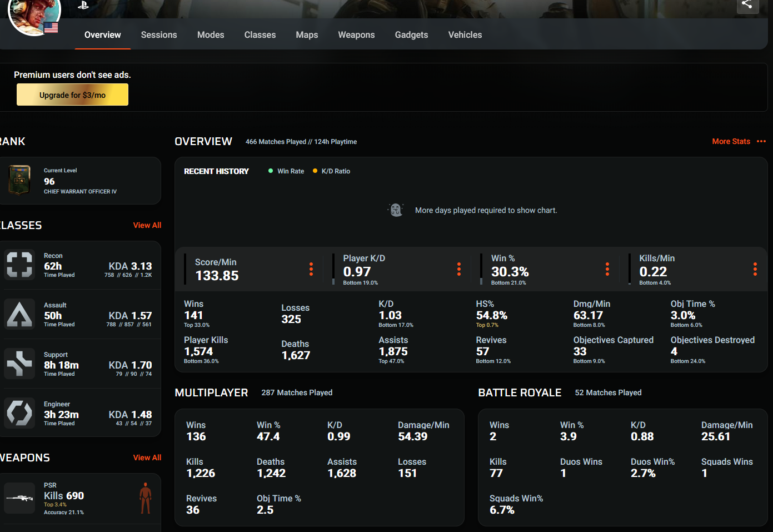Click the Dmg/Min 63.17 stat
The width and height of the screenshot is (773, 532).
pyautogui.click(x=591, y=315)
